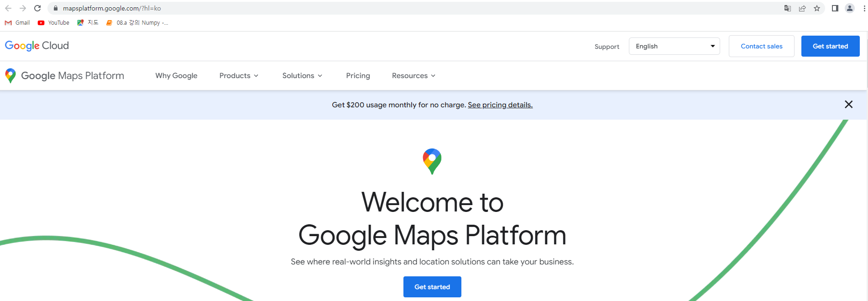The width and height of the screenshot is (868, 301).
Task: Click the Contact sales button
Action: [x=761, y=46]
